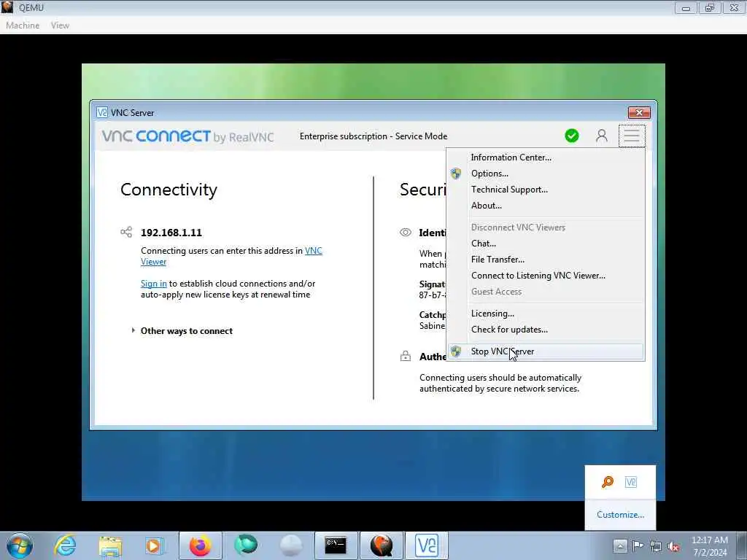The width and height of the screenshot is (747, 560).
Task: Open the Machine menu in QEMU
Action: 23,26
